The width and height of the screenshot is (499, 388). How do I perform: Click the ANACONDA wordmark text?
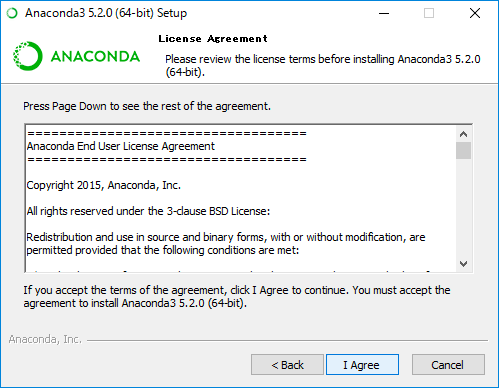tap(95, 56)
